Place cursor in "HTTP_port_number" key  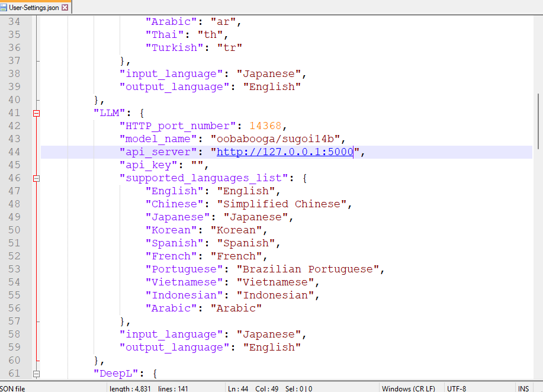click(178, 126)
